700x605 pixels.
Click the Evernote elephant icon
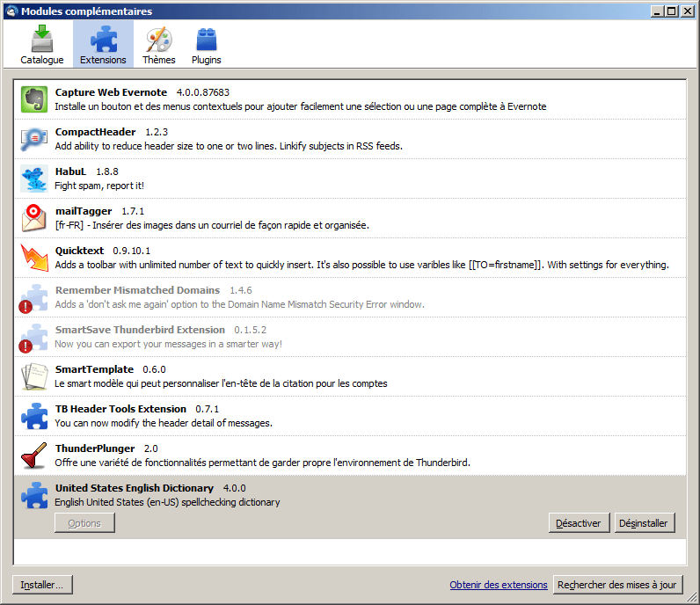34,99
